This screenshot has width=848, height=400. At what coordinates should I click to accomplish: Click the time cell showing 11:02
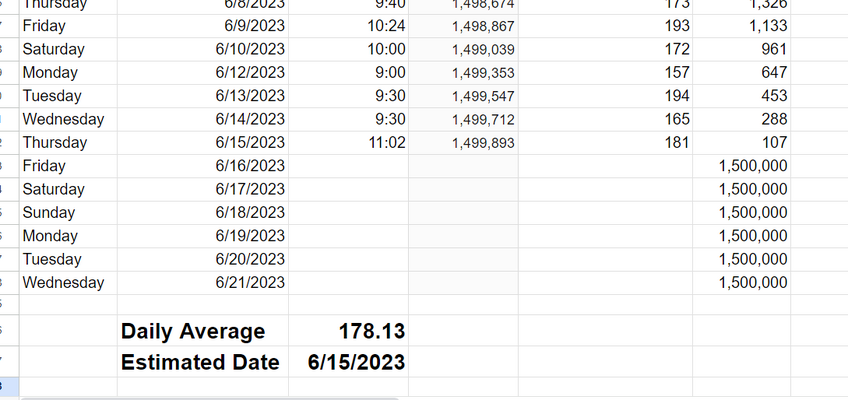tap(349, 143)
